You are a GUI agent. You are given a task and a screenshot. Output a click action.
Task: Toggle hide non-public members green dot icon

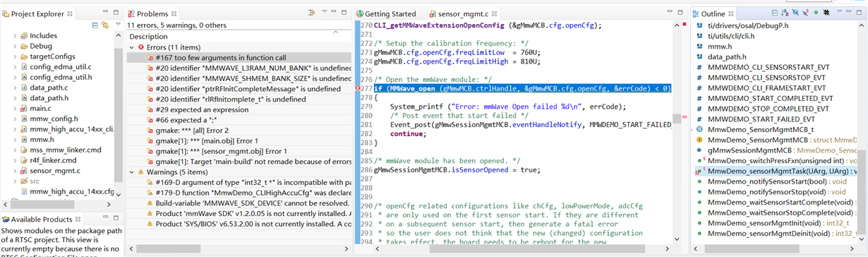tap(816, 13)
